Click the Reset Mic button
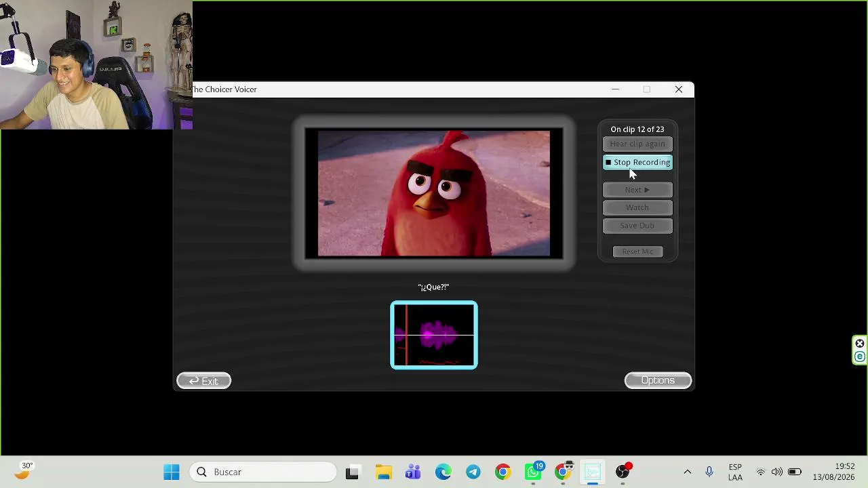This screenshot has width=868, height=488. 637,251
